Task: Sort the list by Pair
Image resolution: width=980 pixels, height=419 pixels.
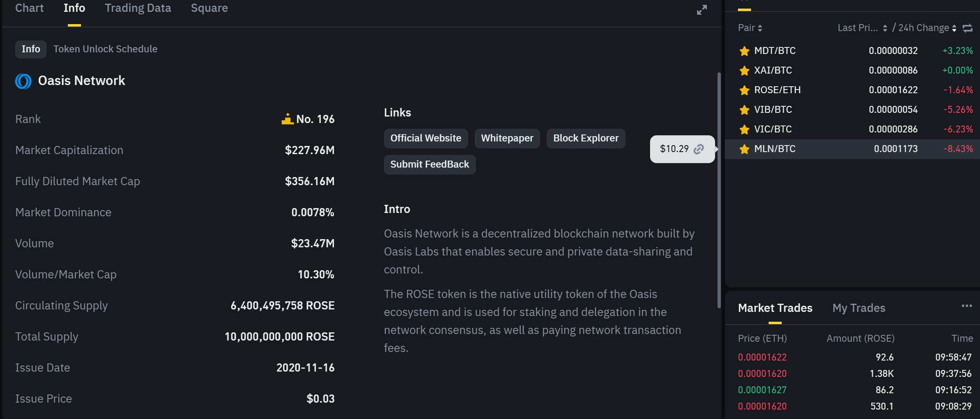Action: point(750,28)
